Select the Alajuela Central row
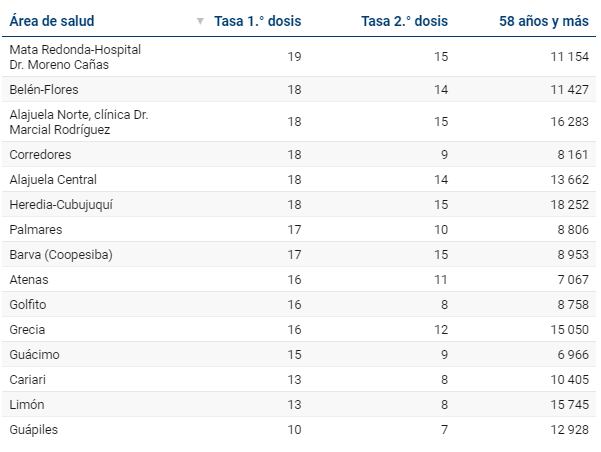601x452 pixels. point(53,180)
